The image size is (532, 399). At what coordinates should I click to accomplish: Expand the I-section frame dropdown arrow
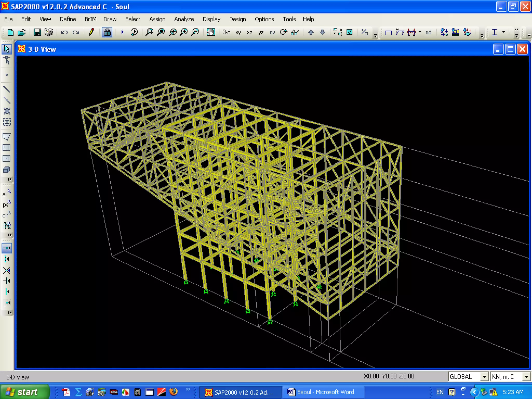pos(504,32)
